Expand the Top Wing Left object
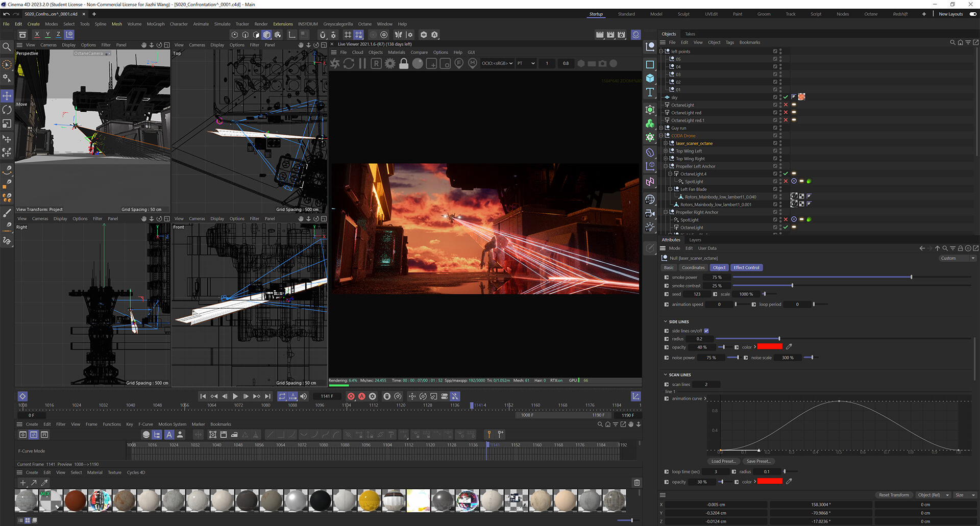980x526 pixels. [666, 151]
